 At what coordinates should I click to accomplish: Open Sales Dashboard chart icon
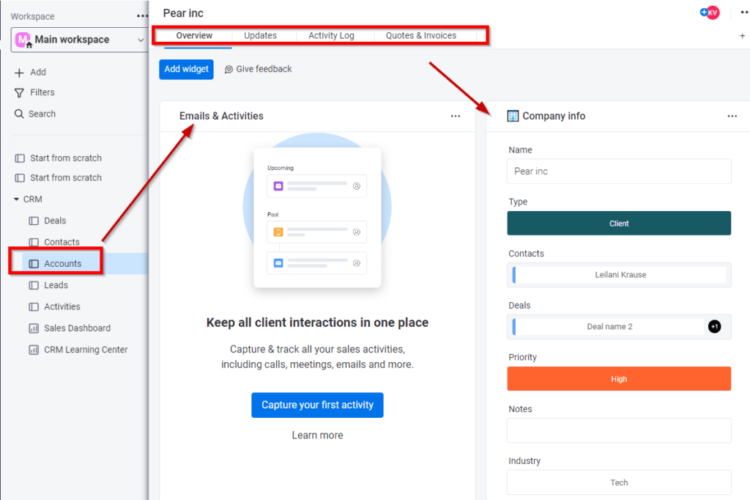33,328
